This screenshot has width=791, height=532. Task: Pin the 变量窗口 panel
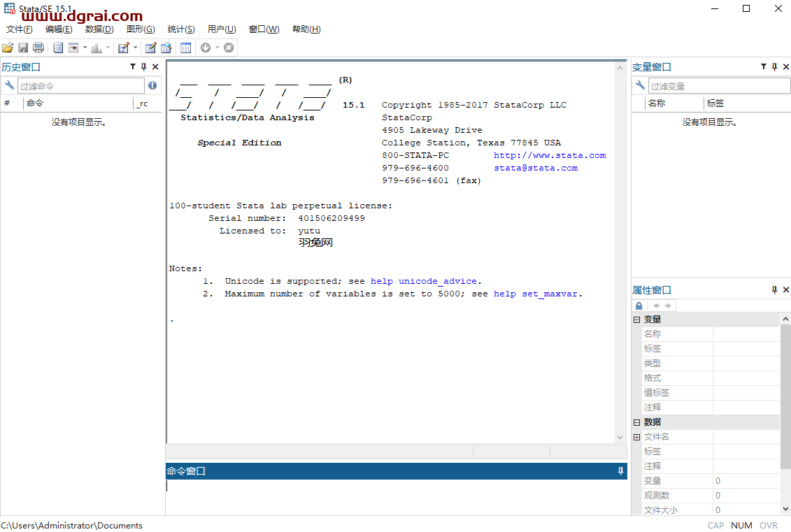coord(774,66)
